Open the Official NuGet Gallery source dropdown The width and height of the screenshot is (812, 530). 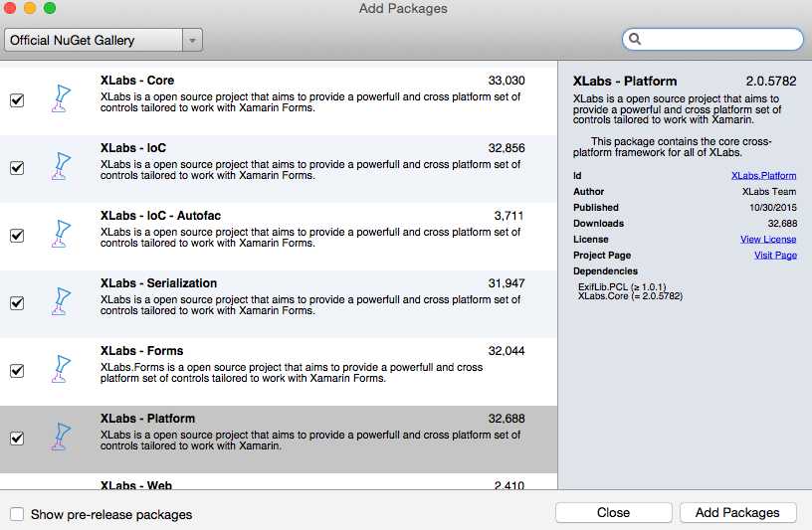(103, 40)
